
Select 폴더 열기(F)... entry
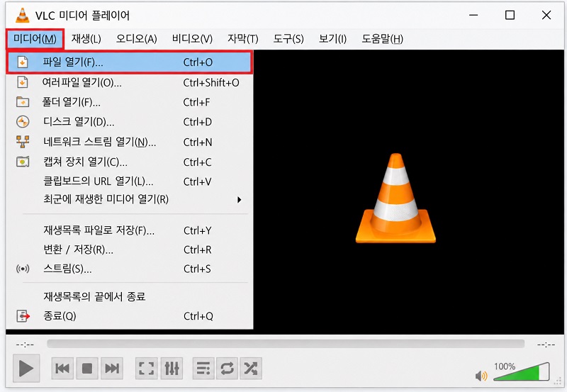pyautogui.click(x=129, y=102)
